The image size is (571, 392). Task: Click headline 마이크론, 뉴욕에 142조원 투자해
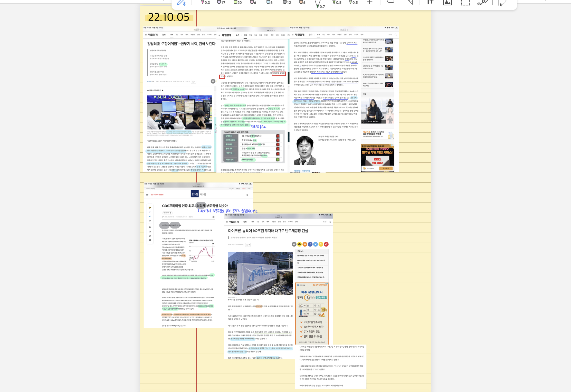(268, 231)
